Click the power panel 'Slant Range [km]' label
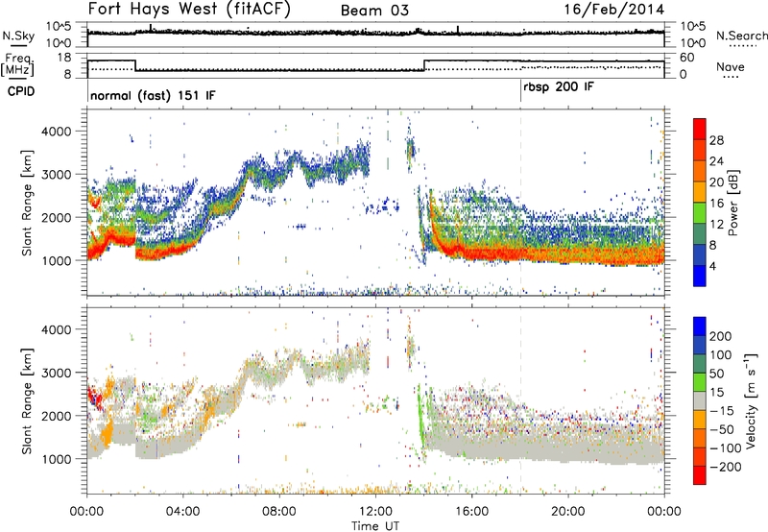The height and width of the screenshot is (532, 768). 27,203
